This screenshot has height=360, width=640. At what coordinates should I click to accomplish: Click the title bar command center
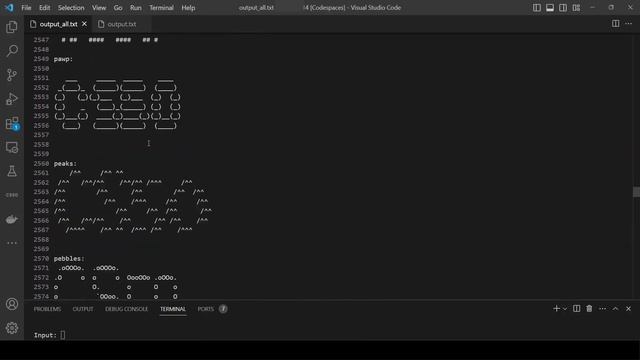click(x=320, y=8)
